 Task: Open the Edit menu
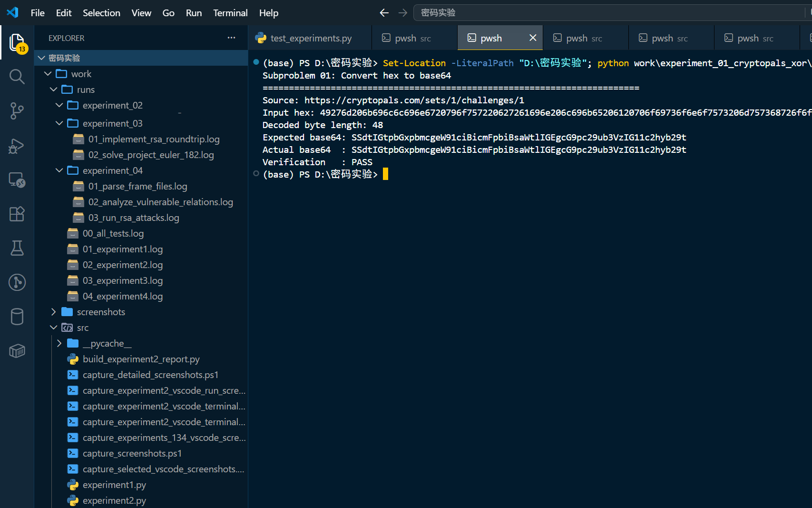click(x=64, y=13)
